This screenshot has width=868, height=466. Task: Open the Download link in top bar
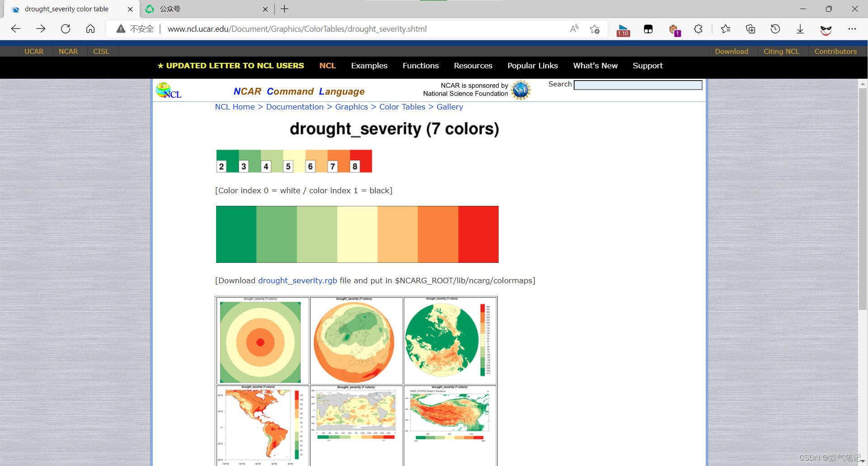pos(731,52)
